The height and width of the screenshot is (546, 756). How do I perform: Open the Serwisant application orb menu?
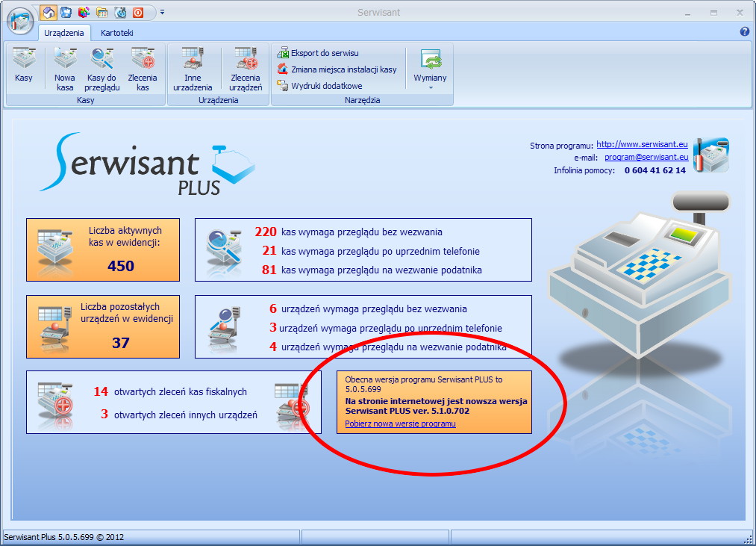19,20
